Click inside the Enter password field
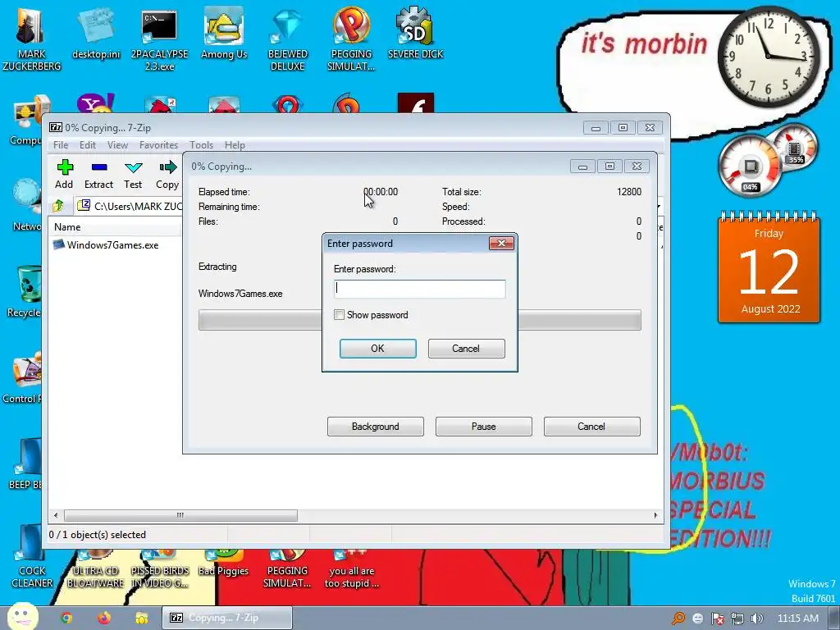The height and width of the screenshot is (630, 840). (x=419, y=289)
